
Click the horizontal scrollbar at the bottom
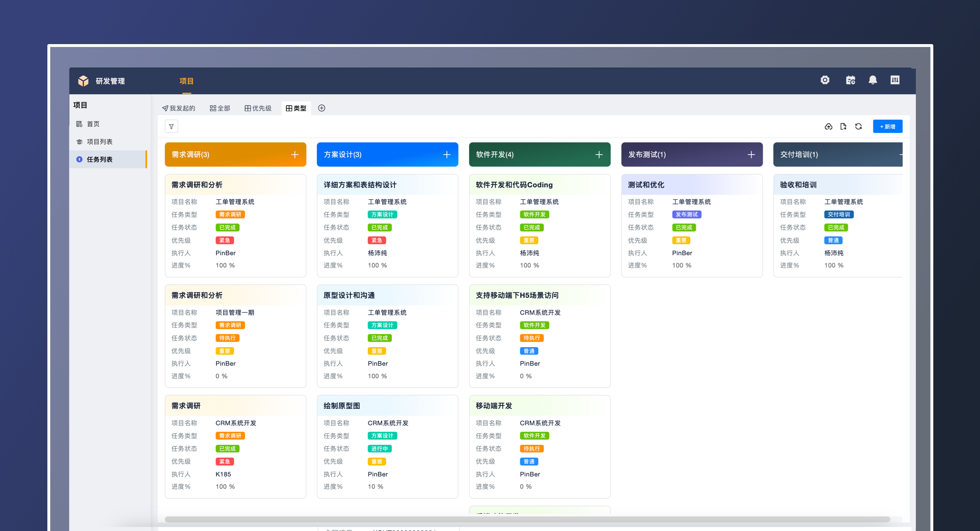[527, 519]
